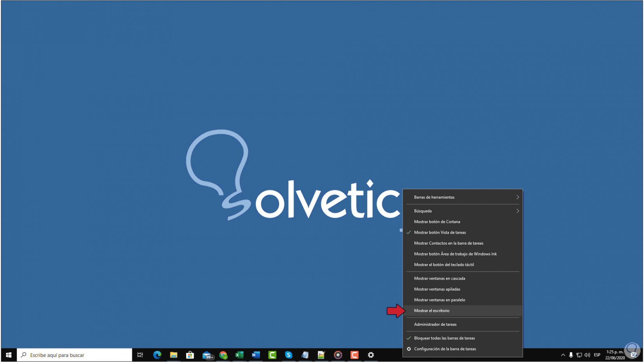This screenshot has height=362, width=644.
Task: Open Excel from the taskbar
Action: (239, 355)
